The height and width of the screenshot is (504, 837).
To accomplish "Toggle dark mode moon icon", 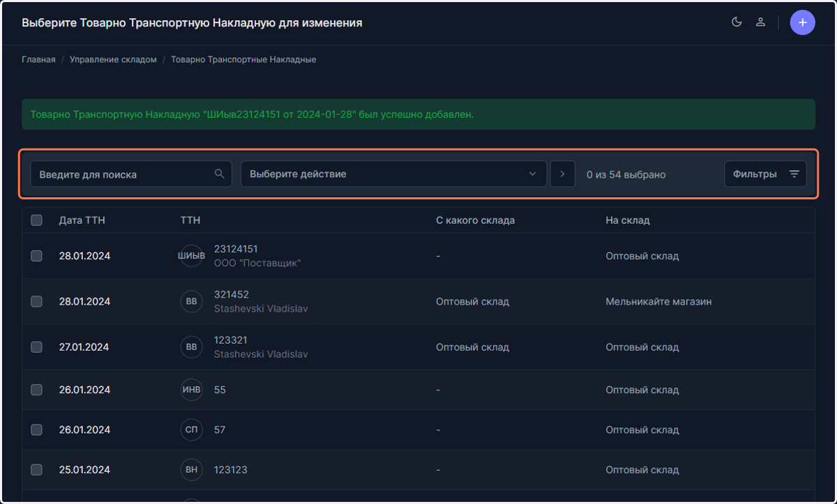I will [737, 22].
